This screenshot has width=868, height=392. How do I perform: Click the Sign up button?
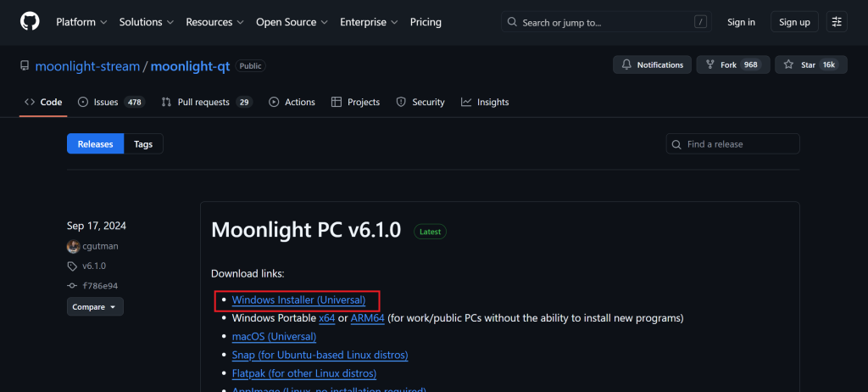[794, 22]
